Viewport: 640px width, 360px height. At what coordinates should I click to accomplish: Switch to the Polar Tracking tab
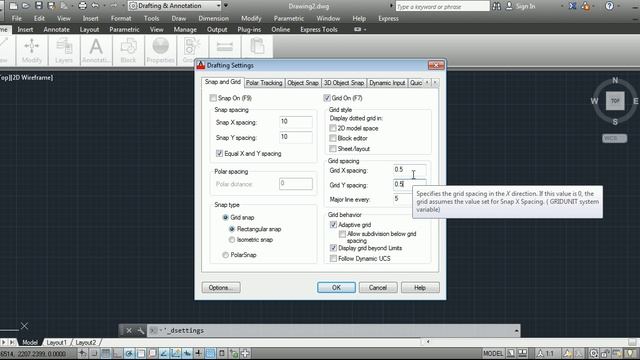264,83
